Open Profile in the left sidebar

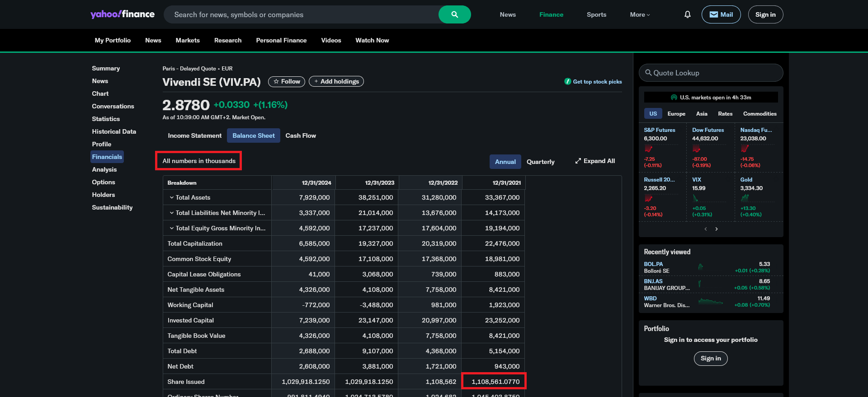coord(102,144)
